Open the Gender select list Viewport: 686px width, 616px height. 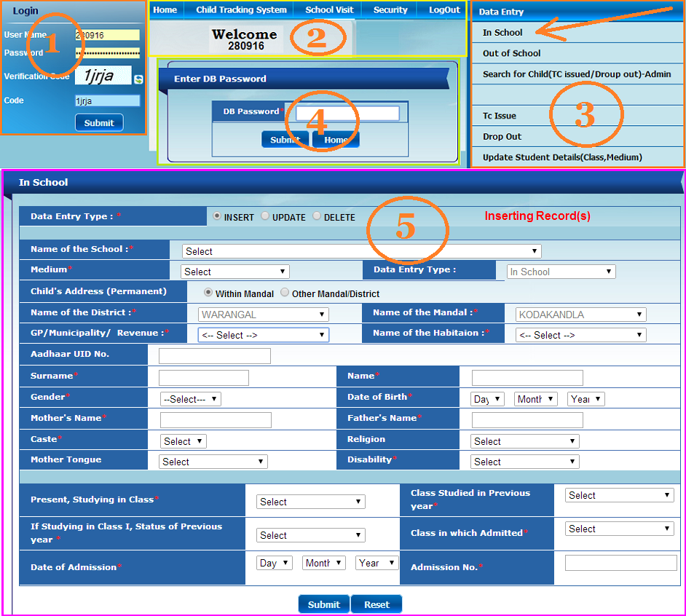click(191, 399)
